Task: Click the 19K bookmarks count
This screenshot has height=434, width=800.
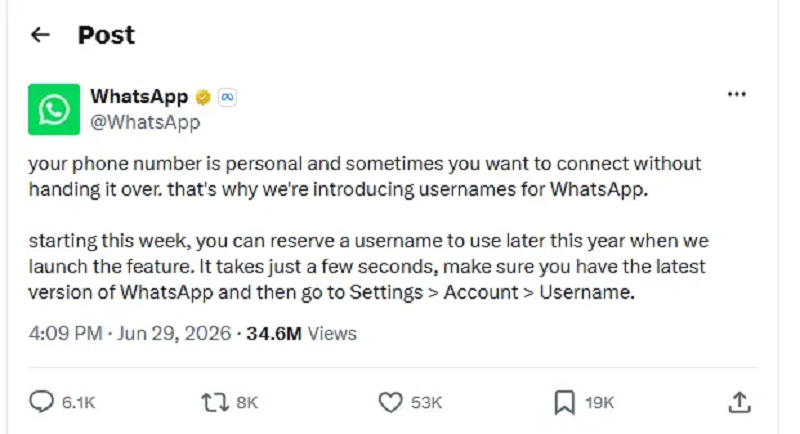Action: [x=599, y=403]
